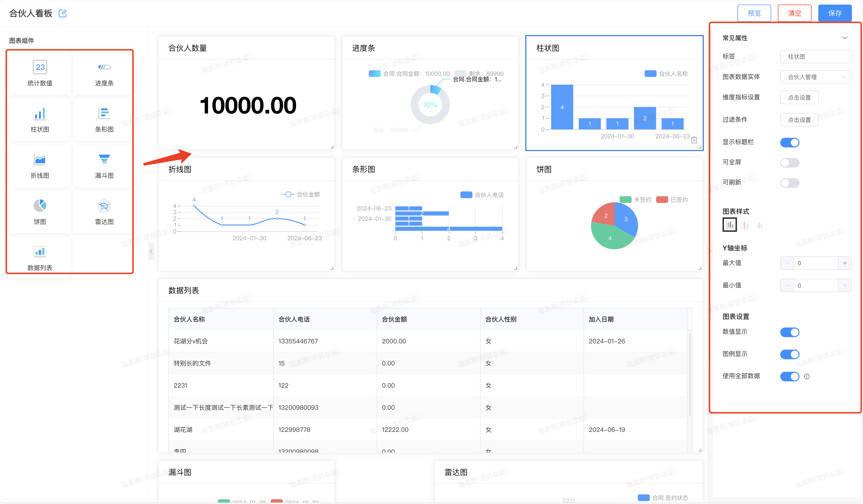Select the 统计数值 chart component
Image resolution: width=863 pixels, height=504 pixels.
pos(40,73)
